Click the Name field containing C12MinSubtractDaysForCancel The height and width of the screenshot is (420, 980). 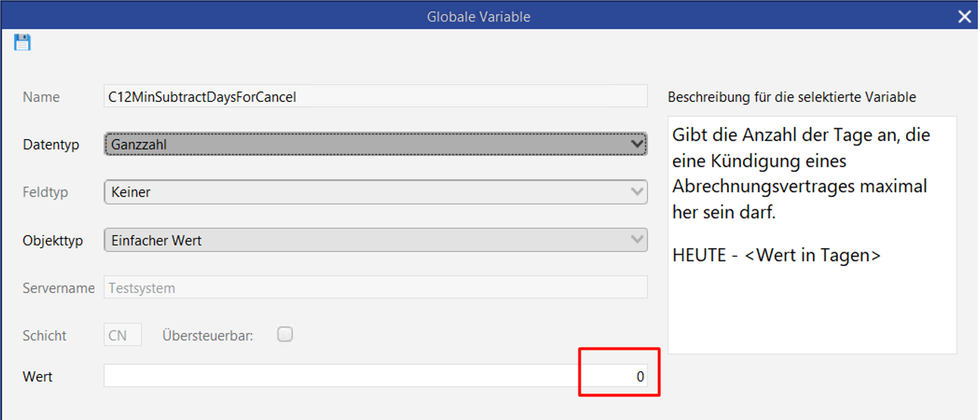point(376,97)
